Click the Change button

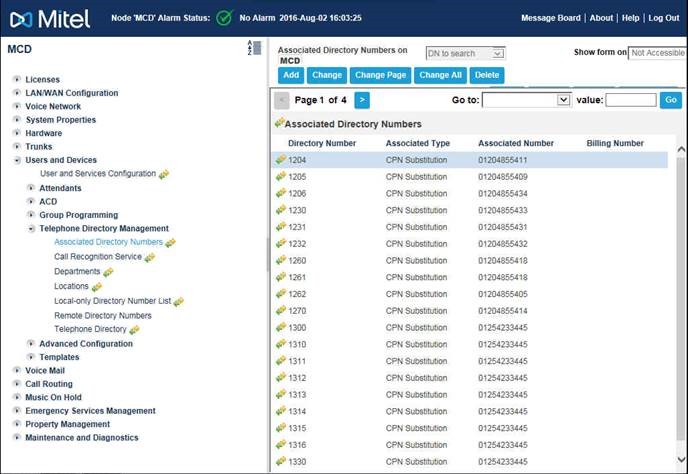pos(327,75)
